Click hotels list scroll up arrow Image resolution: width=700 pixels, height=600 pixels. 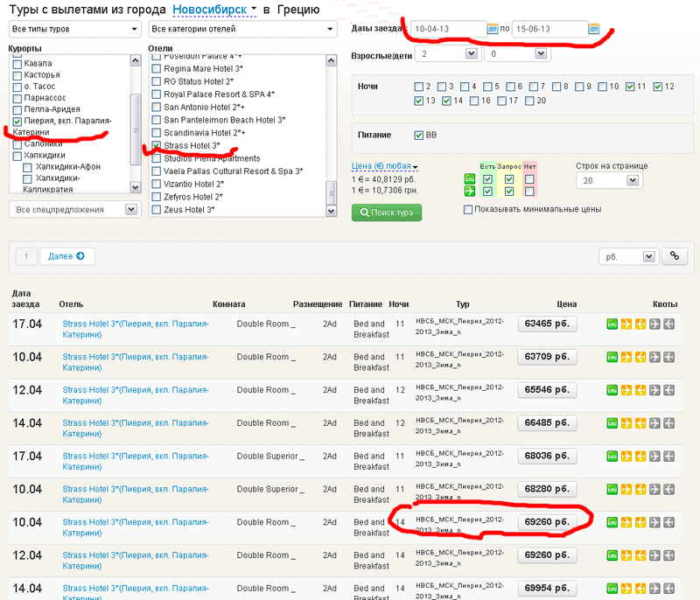(332, 60)
